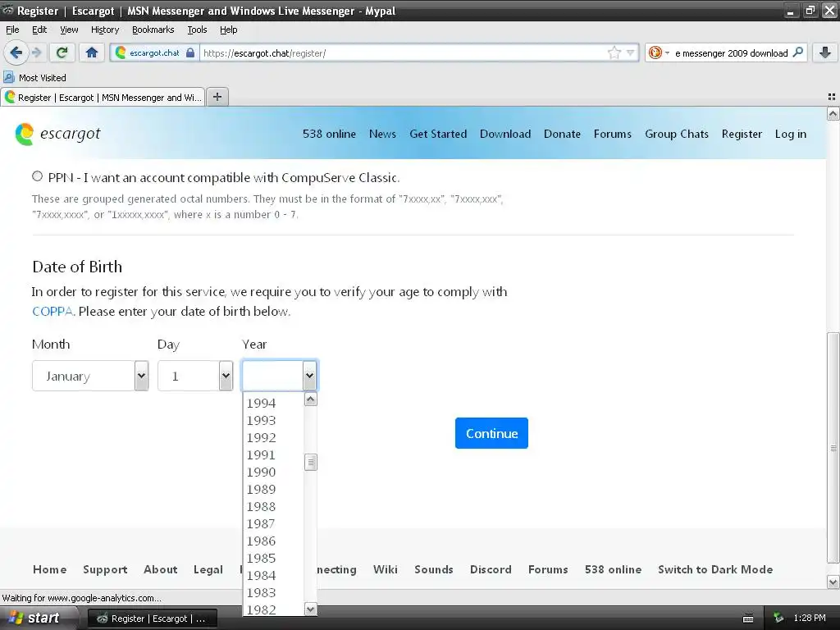The image size is (840, 630).
Task: Click the year list scroll-up arrow
Action: (x=311, y=399)
